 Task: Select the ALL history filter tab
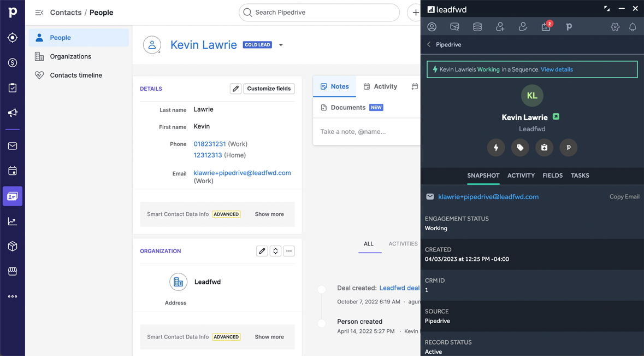[x=369, y=244]
